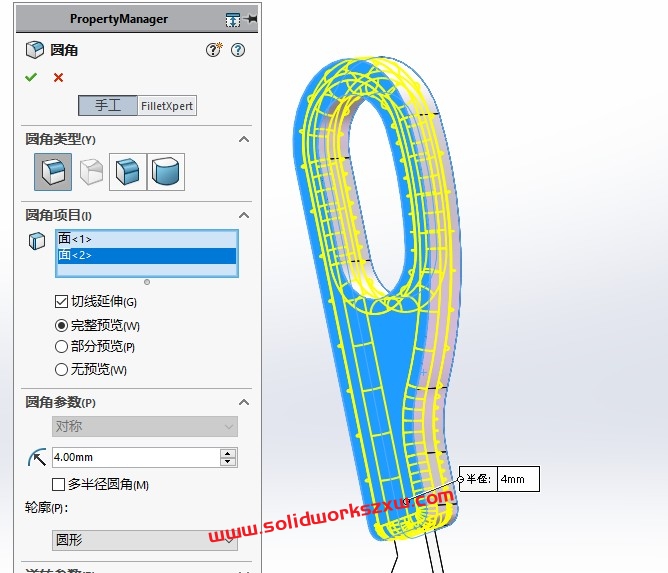Collapse the 圆角项目 section
The height and width of the screenshot is (573, 668).
click(x=243, y=215)
